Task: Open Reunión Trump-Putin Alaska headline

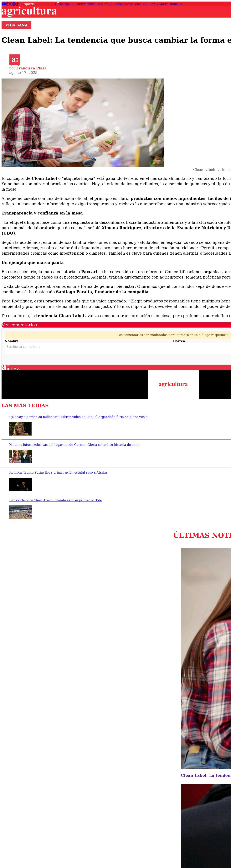Action: [x=58, y=472]
